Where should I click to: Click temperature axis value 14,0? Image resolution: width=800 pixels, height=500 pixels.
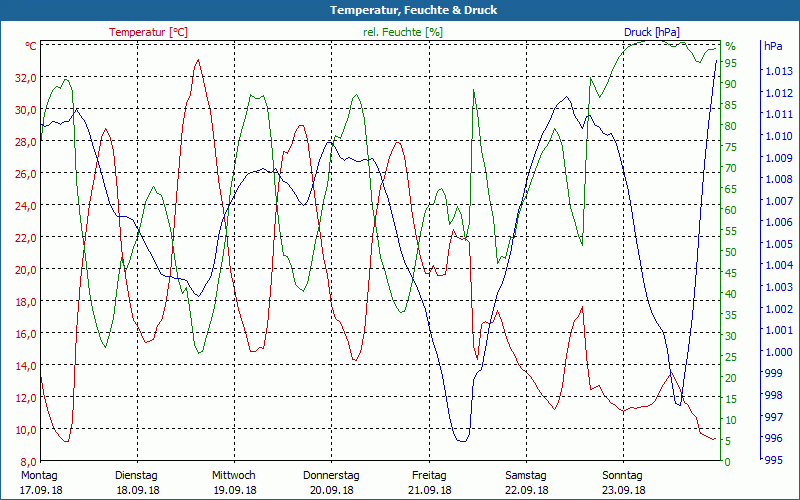point(28,365)
